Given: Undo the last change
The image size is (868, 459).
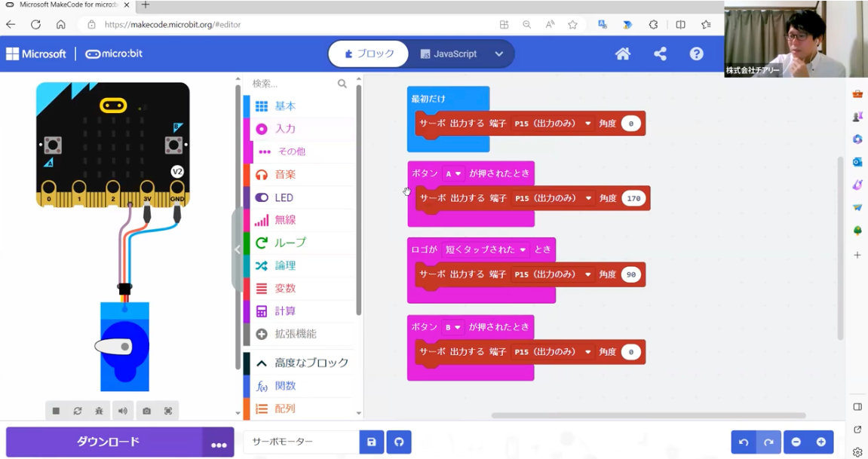Looking at the screenshot, I should (744, 442).
